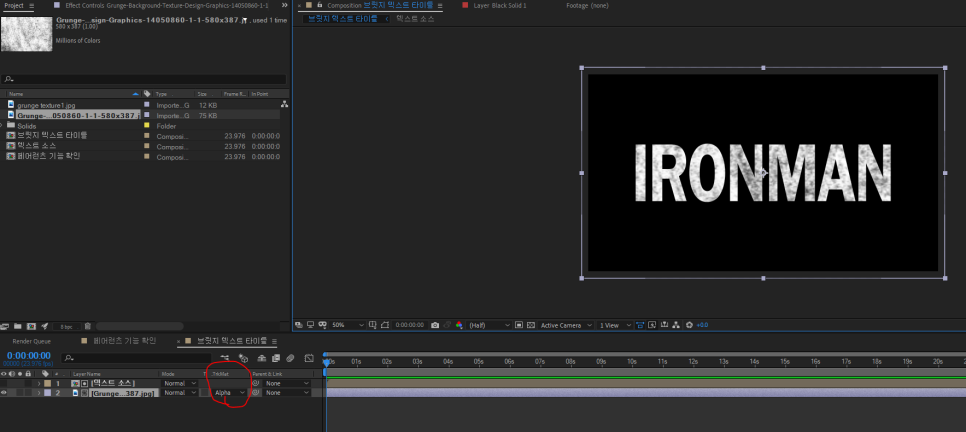This screenshot has width=966, height=432.
Task: Click the Hide Shy Layers icon
Action: click(262, 357)
